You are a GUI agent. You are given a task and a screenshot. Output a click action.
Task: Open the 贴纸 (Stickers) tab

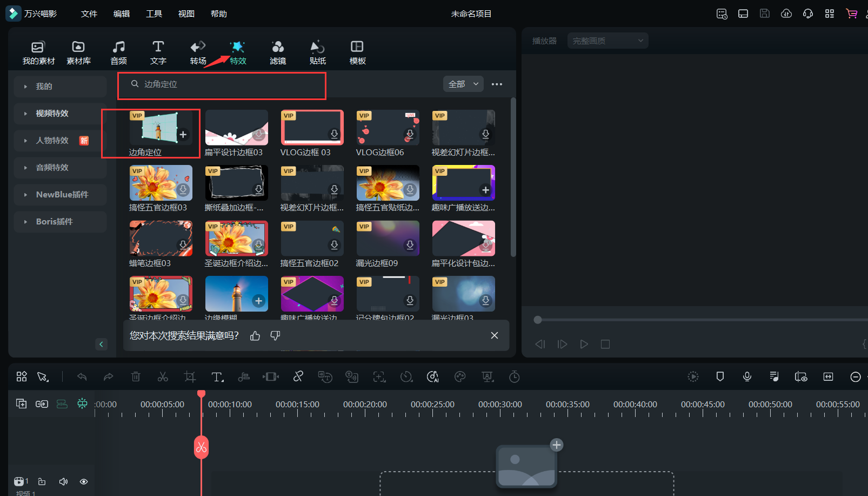(317, 52)
